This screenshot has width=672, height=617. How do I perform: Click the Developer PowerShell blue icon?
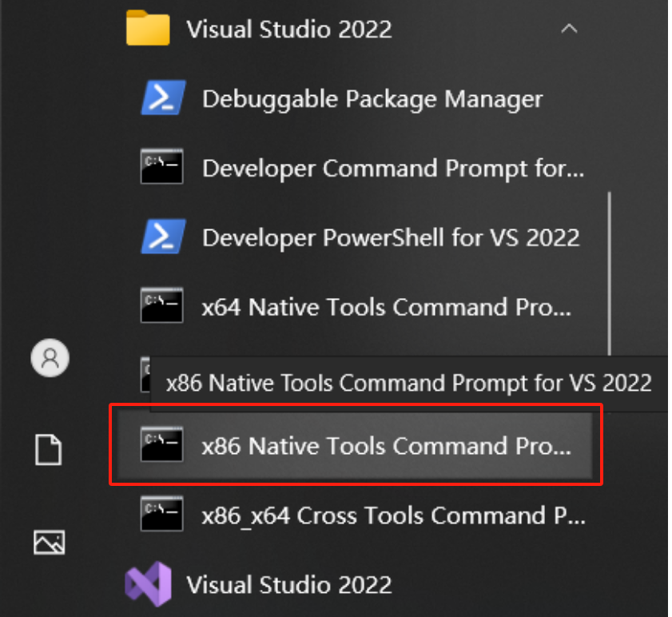(x=163, y=237)
